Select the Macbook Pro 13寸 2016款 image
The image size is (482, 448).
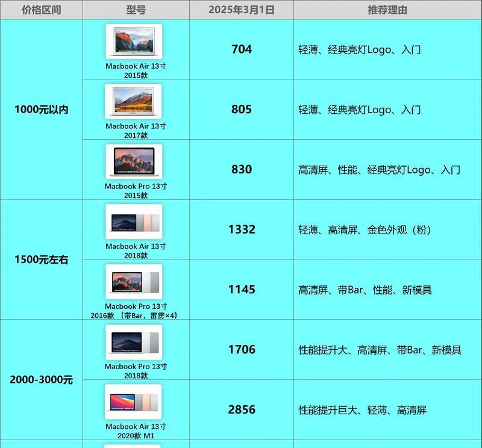(134, 281)
